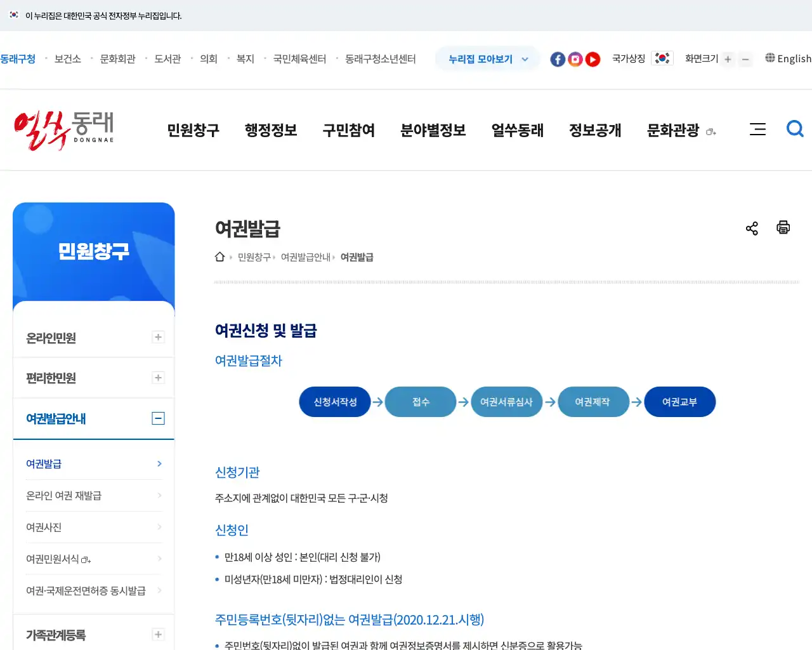Image resolution: width=812 pixels, height=650 pixels.
Task: Open the hamburger full menu icon
Action: click(757, 129)
